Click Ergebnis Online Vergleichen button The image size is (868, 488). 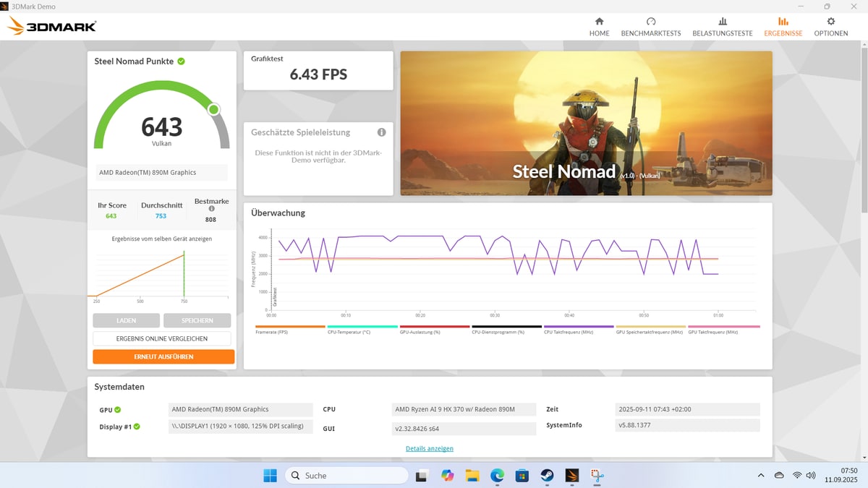(x=162, y=338)
